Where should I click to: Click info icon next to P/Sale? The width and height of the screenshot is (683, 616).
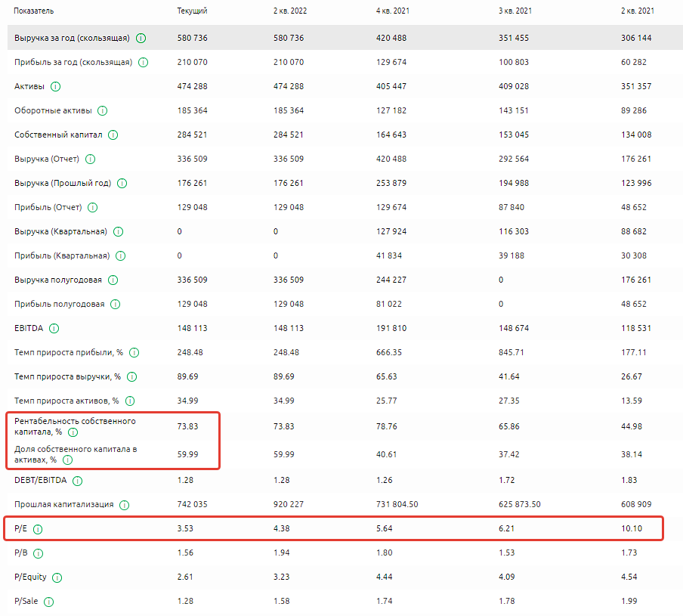click(49, 602)
